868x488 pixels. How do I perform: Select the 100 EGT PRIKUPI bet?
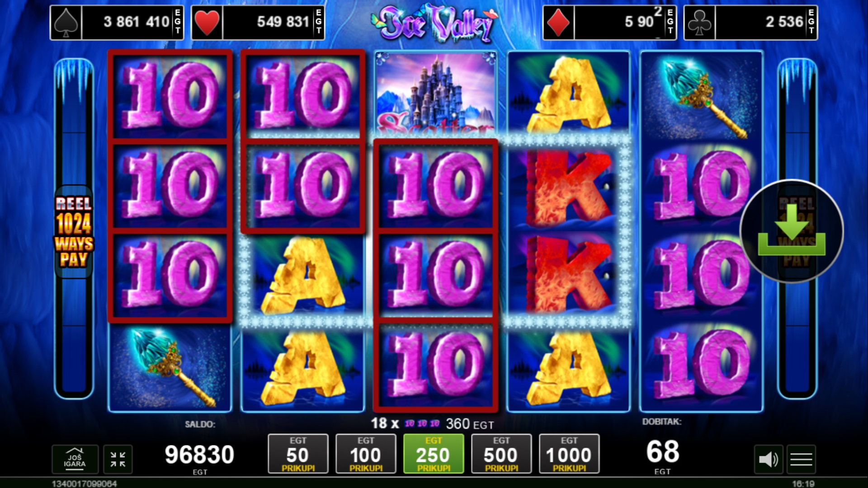tap(366, 454)
